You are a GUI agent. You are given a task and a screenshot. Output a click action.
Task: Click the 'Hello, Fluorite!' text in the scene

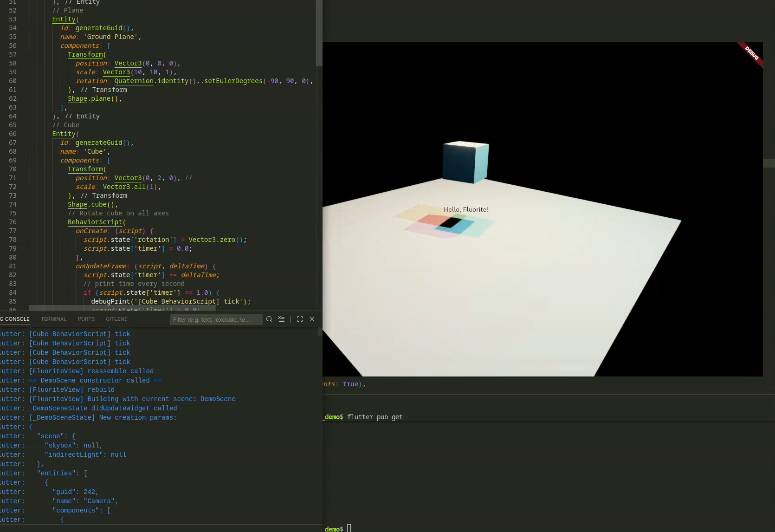pos(465,209)
